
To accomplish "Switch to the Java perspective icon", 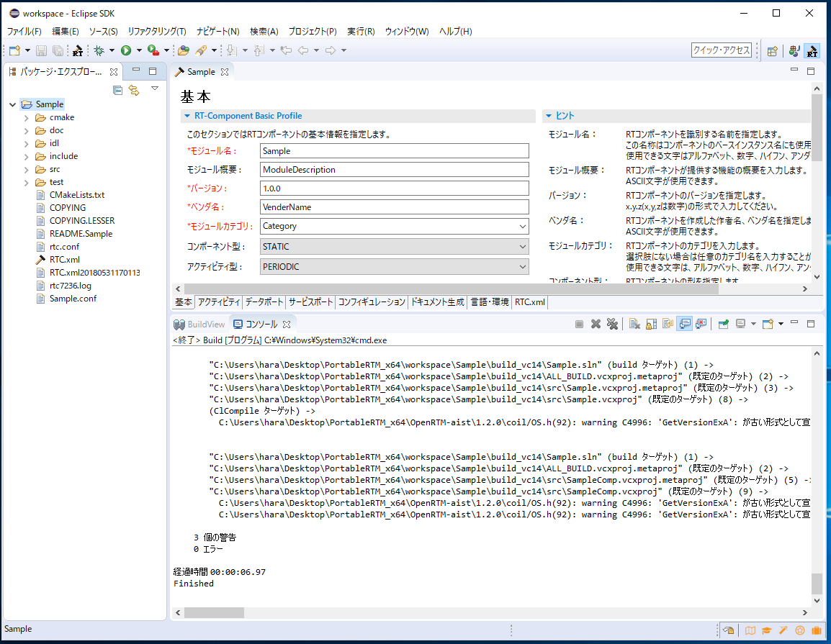I will click(794, 51).
